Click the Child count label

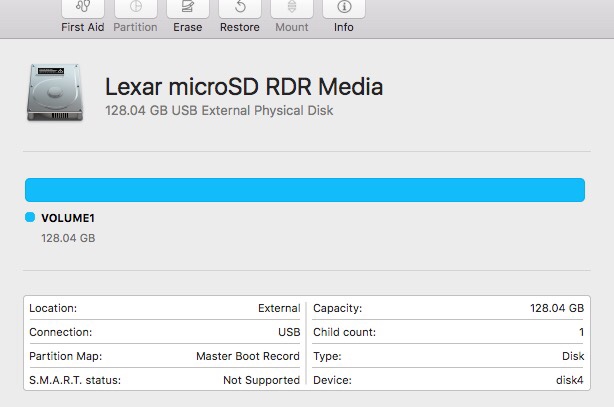pyautogui.click(x=345, y=332)
